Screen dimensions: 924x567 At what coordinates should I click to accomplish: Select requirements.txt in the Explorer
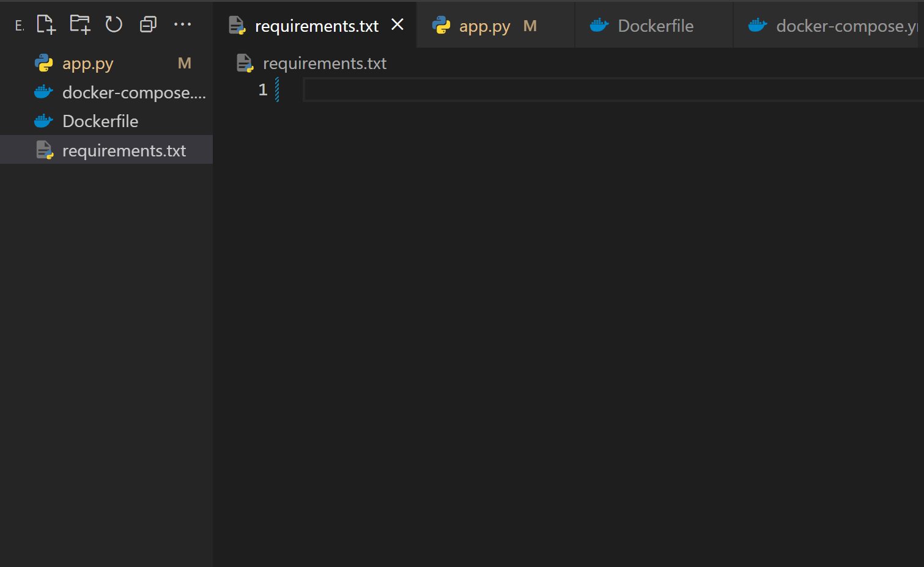125,150
